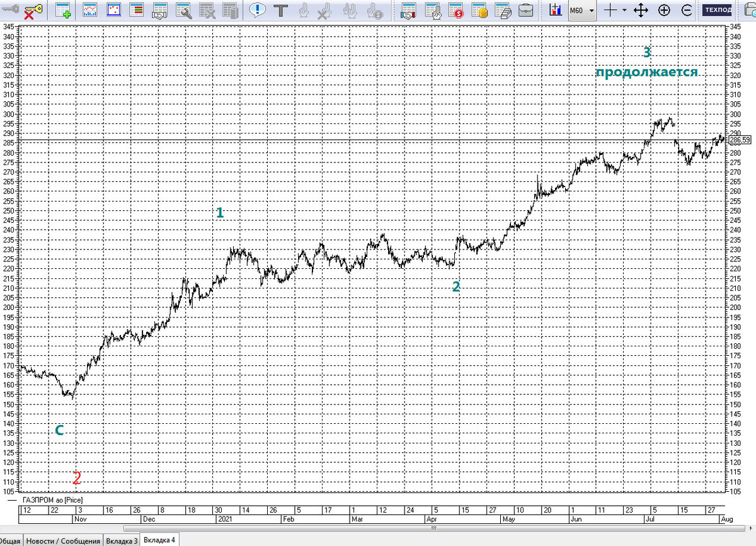Viewport: 756px width, 546px height.
Task: Click the disconnect key icon with red cross
Action: coord(33,10)
